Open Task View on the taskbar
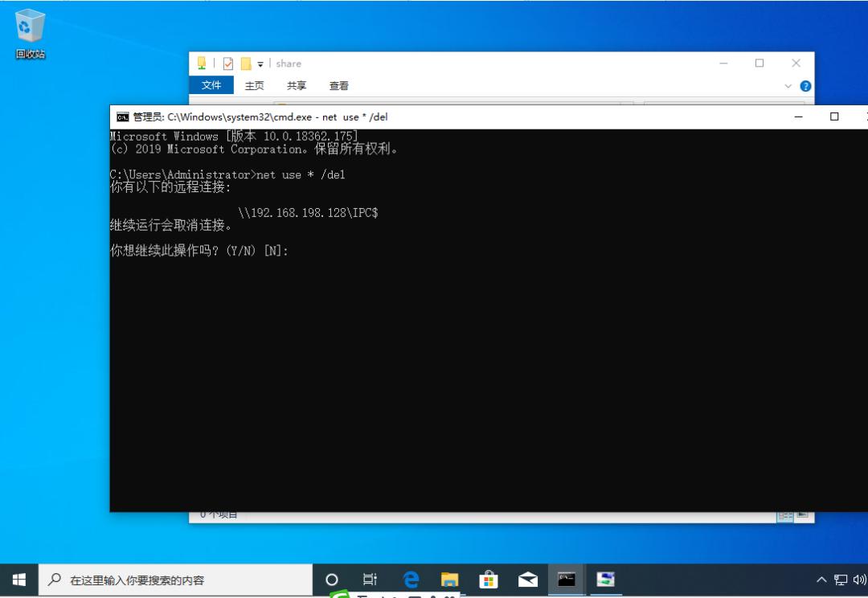Screen dimensions: 868x598 click(x=370, y=580)
